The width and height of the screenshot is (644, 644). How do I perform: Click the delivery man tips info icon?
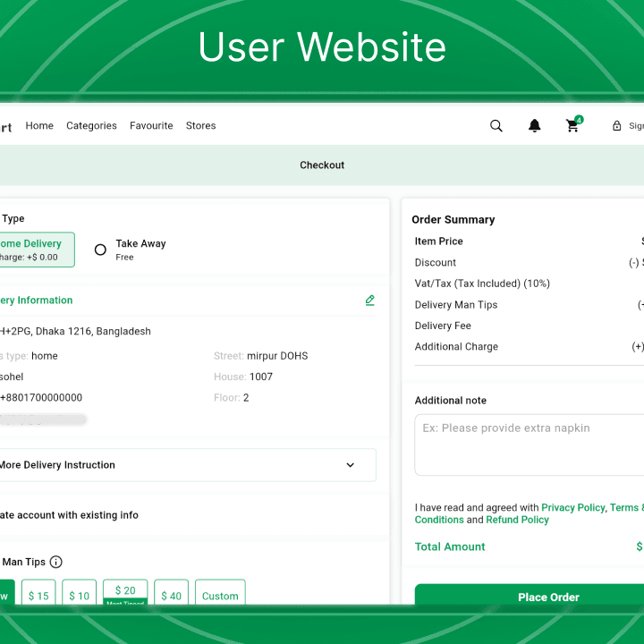pos(56,562)
